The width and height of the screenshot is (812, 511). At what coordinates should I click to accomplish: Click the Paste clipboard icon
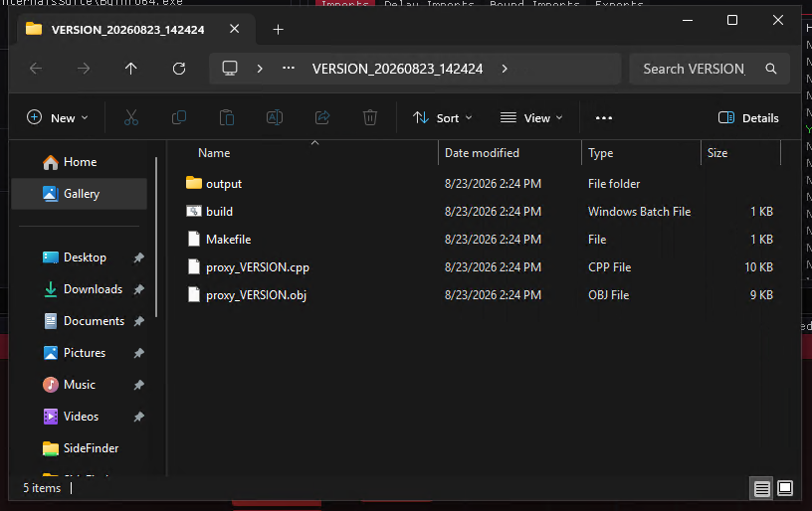[x=227, y=118]
